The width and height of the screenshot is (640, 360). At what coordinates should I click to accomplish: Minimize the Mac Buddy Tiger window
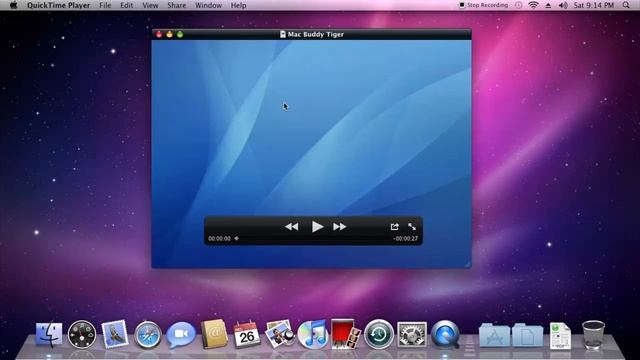[169, 34]
